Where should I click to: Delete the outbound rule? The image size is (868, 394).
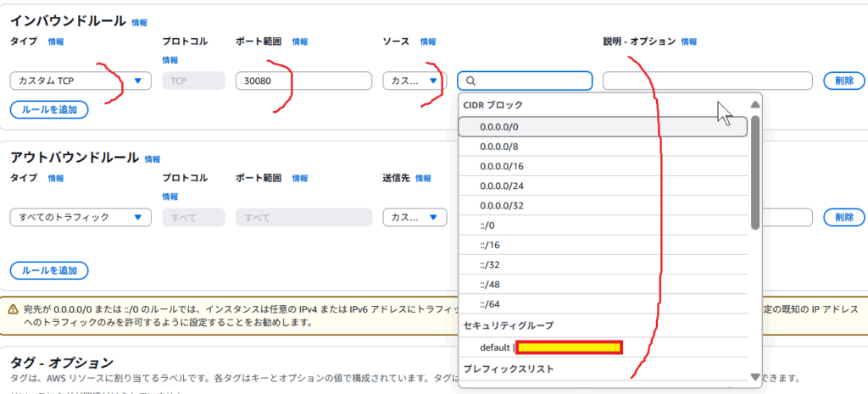click(843, 218)
